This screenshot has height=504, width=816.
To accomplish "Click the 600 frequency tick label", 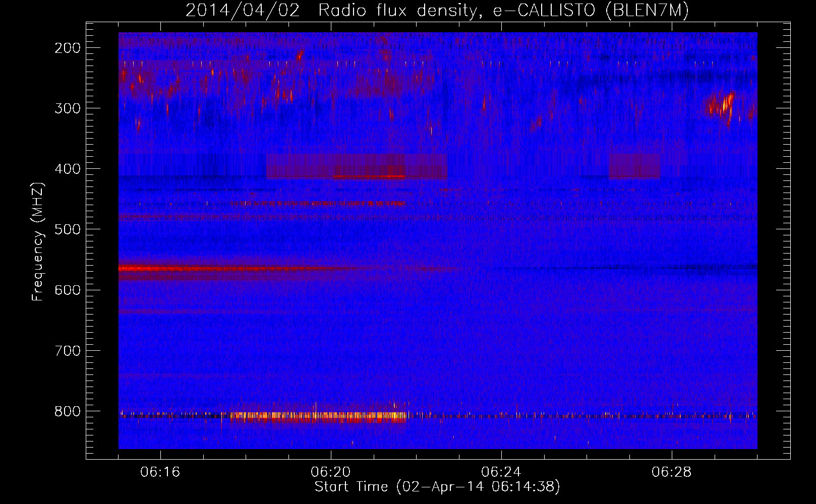I will 68,290.
